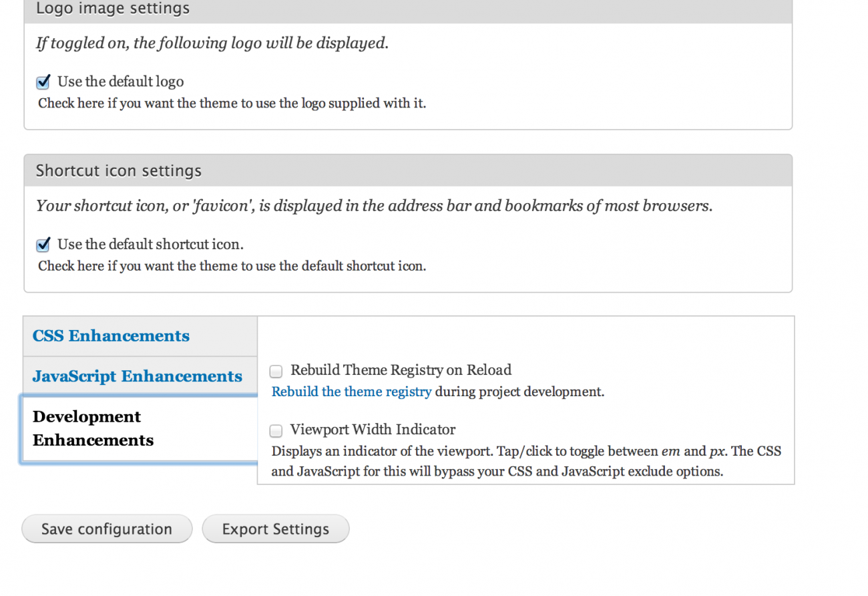Tick the Viewport Width Indicator checkbox
The image size is (868, 596).
pos(276,431)
